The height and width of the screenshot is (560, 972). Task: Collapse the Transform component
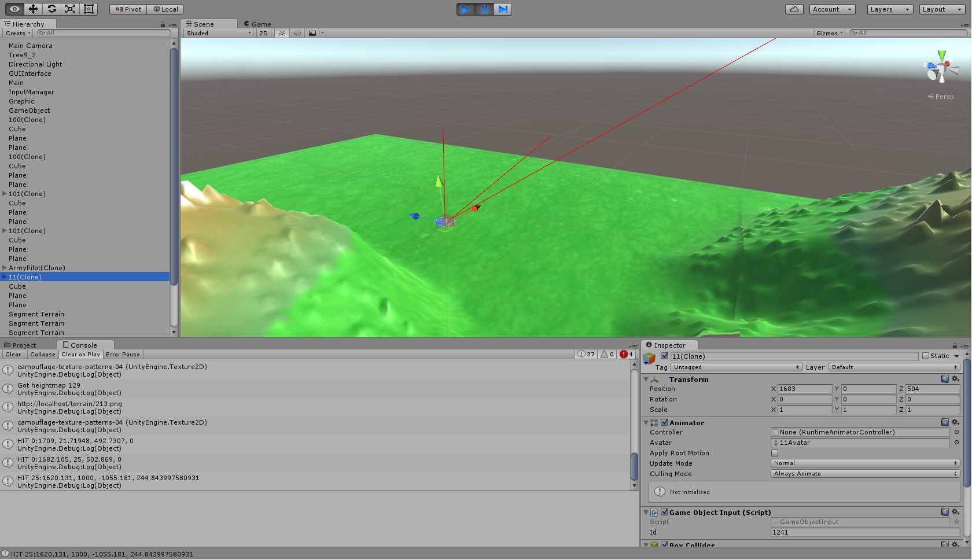[646, 380]
